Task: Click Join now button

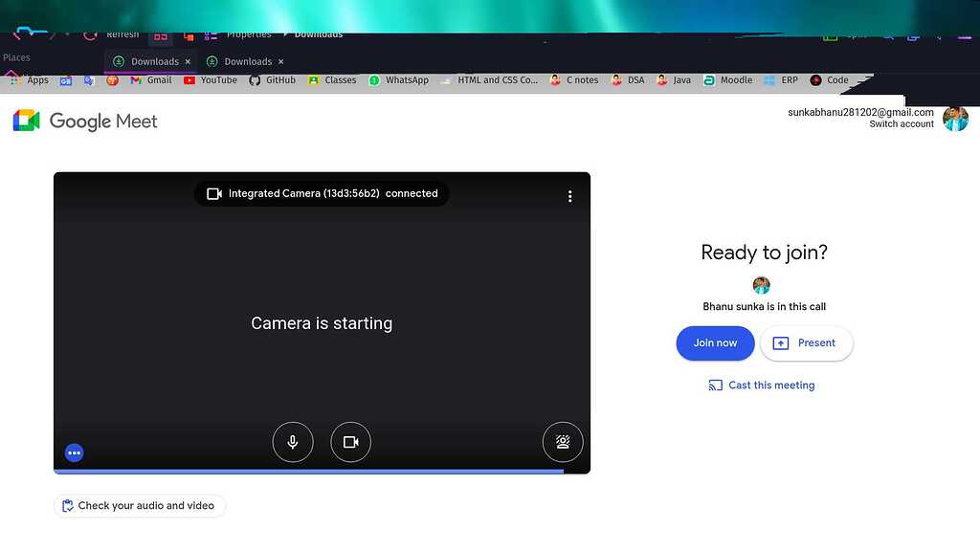Action: pyautogui.click(x=715, y=343)
